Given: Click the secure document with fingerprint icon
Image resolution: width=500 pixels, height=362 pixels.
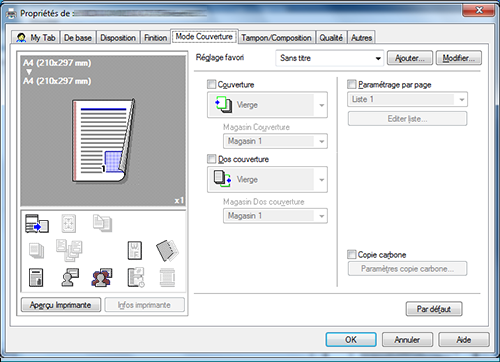Looking at the screenshot, I should click(x=36, y=278).
